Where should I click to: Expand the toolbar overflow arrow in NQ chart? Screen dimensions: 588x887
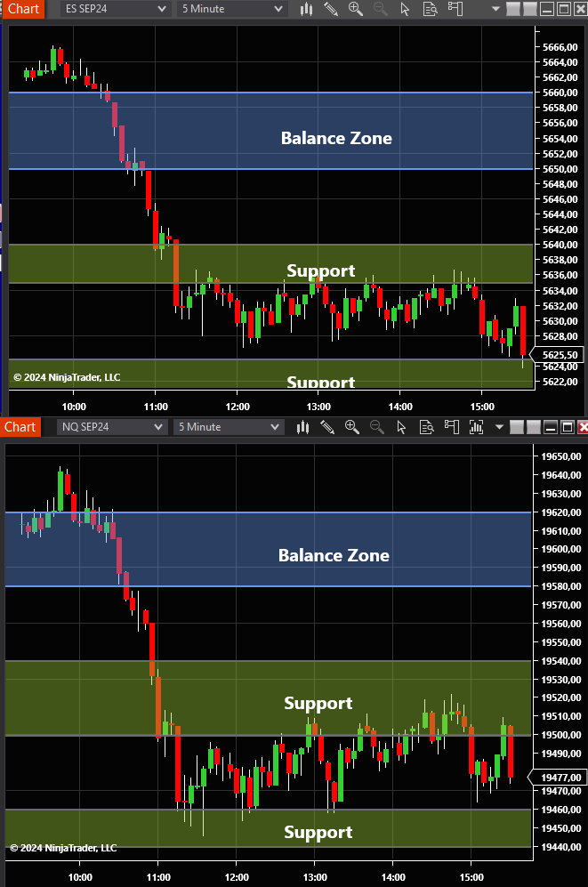click(x=499, y=427)
